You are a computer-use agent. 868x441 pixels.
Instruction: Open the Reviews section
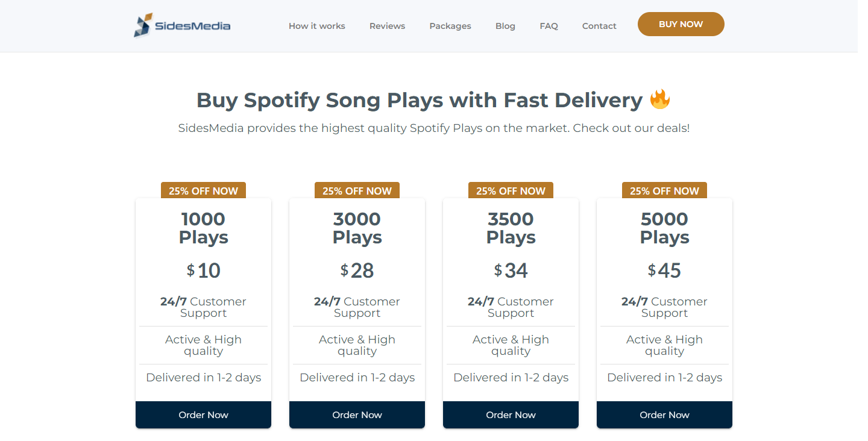point(387,26)
